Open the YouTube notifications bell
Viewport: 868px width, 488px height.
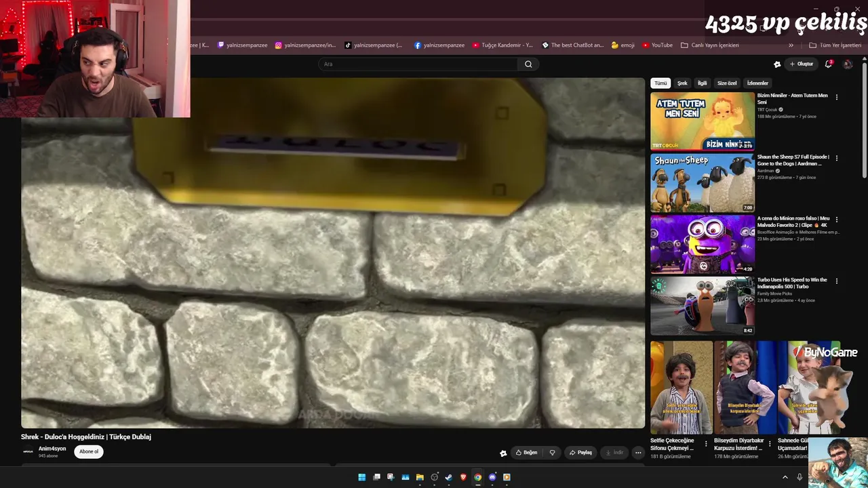coord(828,64)
